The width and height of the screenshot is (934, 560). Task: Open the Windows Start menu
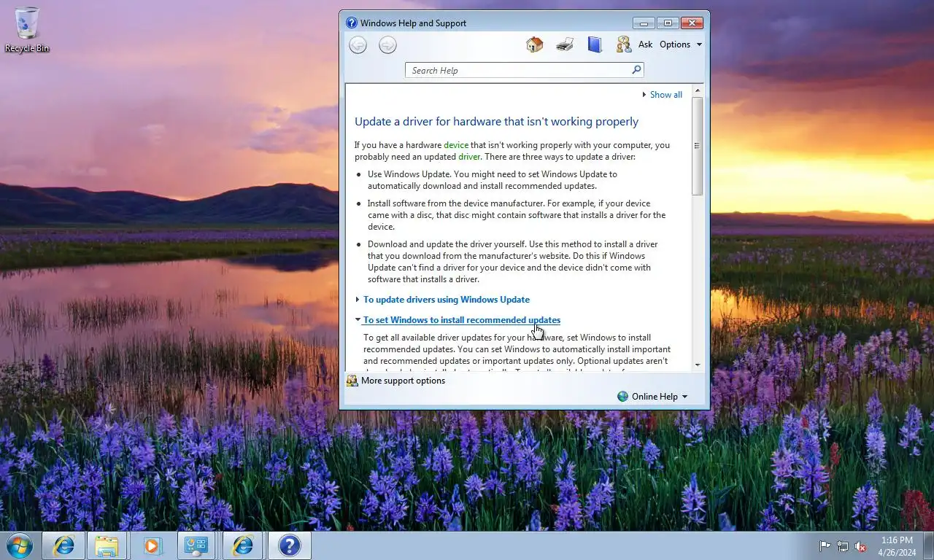[19, 545]
